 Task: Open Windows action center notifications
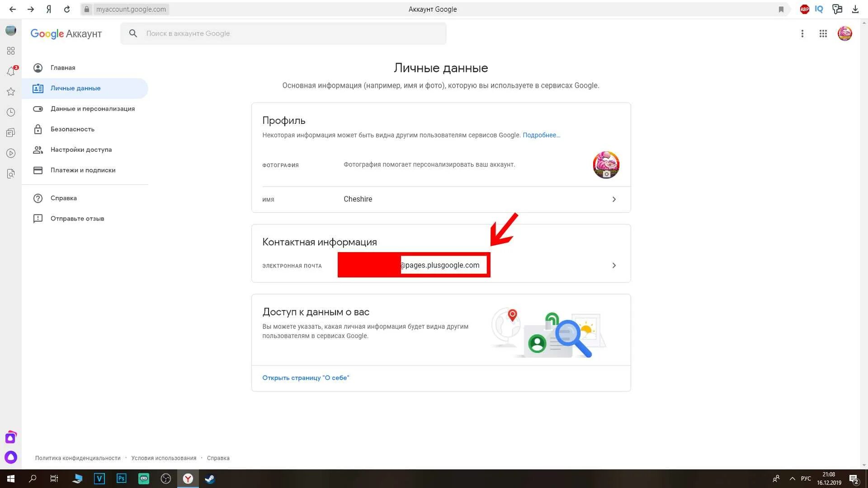coord(854,479)
